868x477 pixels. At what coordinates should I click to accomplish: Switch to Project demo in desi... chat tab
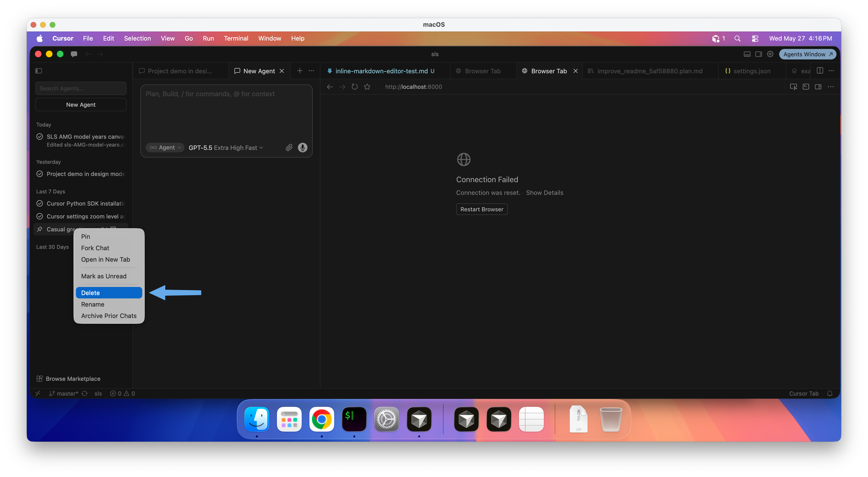180,71
